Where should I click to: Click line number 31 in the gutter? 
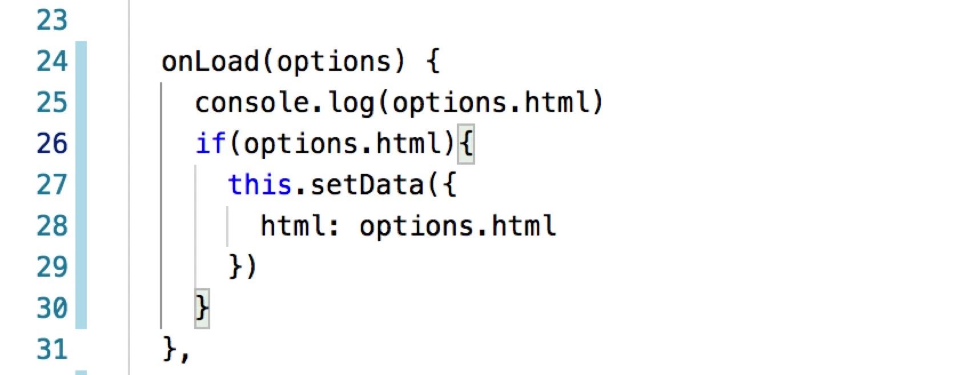[52, 349]
